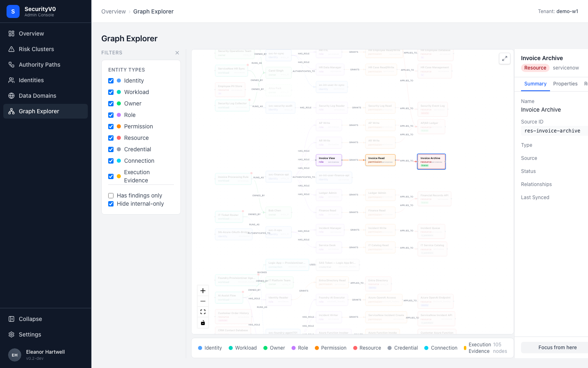Click the Resource type badge

click(x=535, y=68)
